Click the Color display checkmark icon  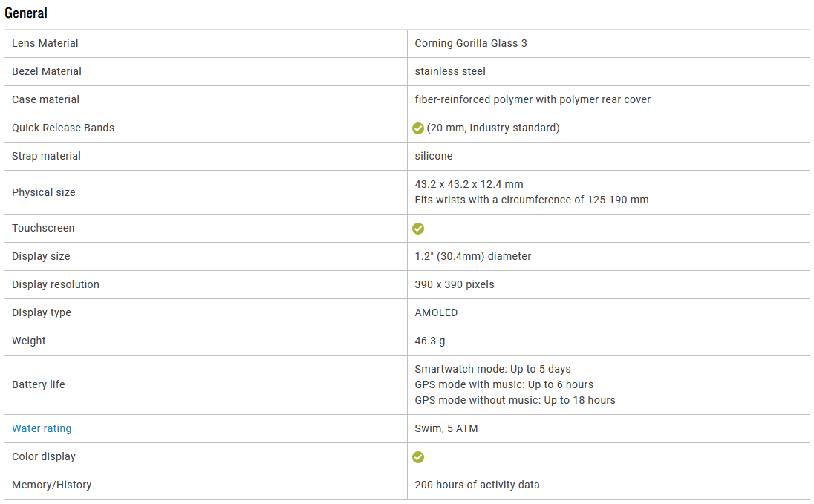[418, 456]
